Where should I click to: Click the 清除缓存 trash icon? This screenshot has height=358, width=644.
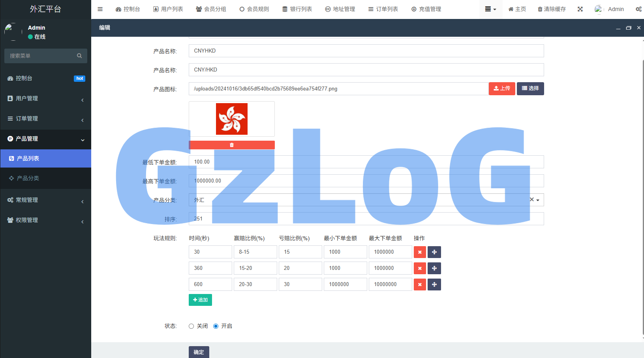click(551, 9)
